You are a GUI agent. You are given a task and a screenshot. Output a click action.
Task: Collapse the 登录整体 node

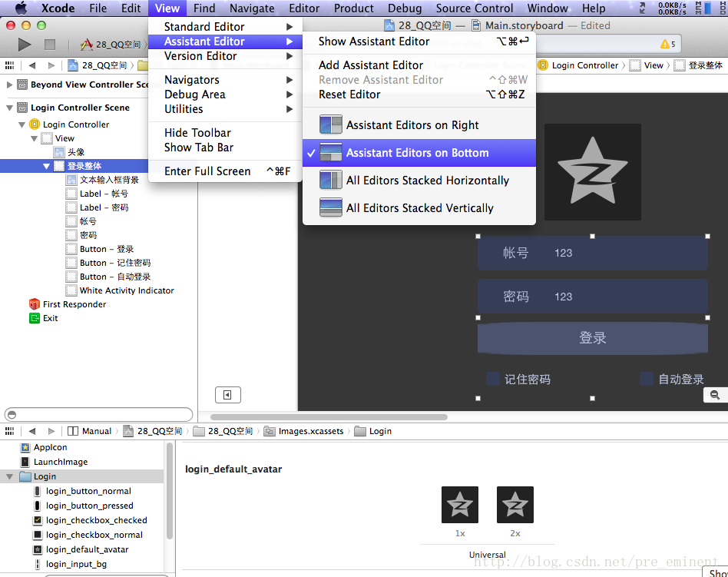pos(46,166)
